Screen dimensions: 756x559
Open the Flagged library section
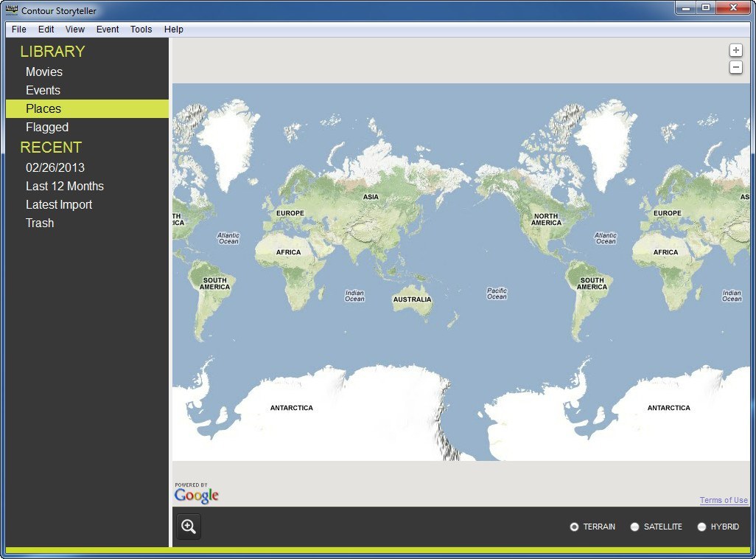point(47,127)
